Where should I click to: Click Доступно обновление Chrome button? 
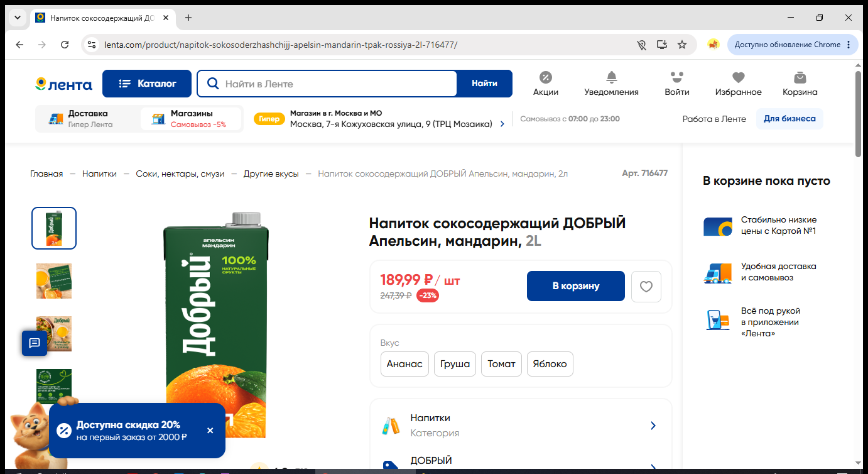pyautogui.click(x=793, y=45)
